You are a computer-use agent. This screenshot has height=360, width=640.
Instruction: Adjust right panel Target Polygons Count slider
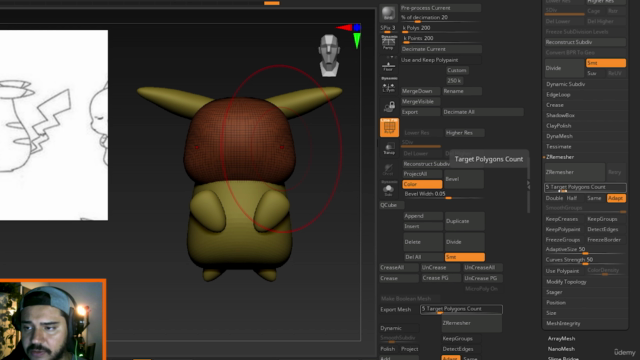pos(585,187)
